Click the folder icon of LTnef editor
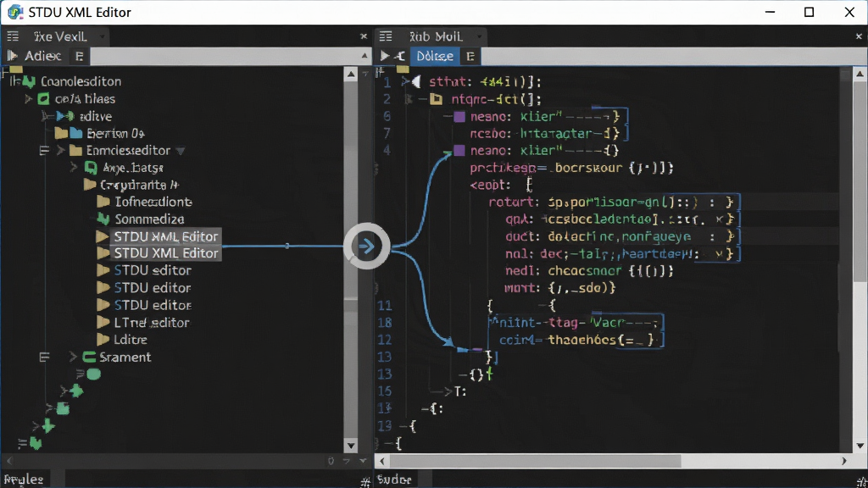This screenshot has height=488, width=868. (103, 322)
